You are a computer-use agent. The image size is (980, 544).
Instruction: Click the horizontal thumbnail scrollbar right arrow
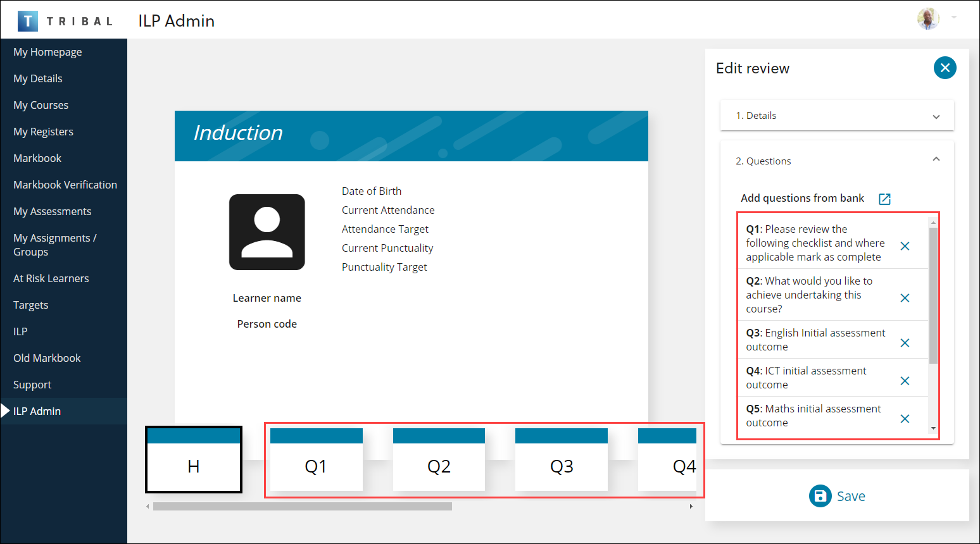point(691,506)
